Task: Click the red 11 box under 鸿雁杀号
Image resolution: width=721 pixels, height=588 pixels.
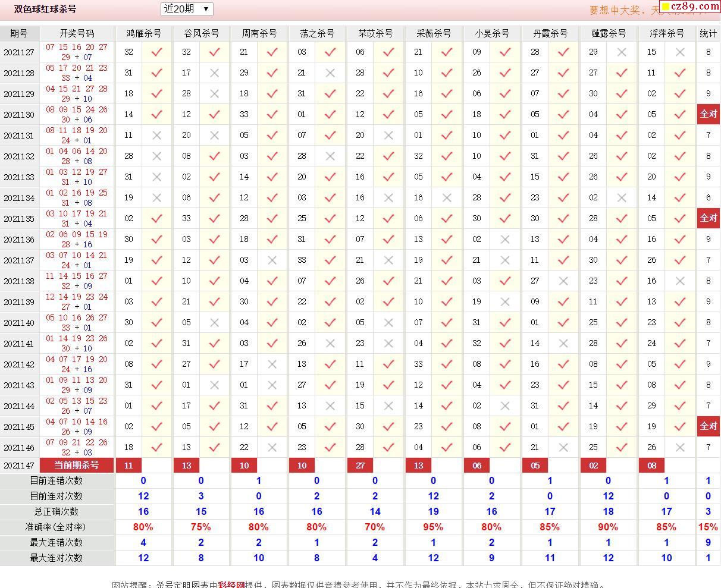Action: pyautogui.click(x=128, y=466)
